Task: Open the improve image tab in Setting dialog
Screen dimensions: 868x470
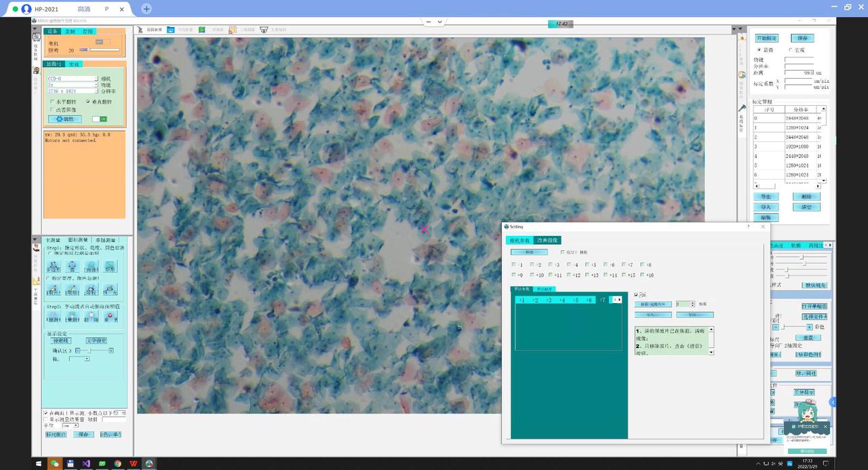Action: coord(546,240)
